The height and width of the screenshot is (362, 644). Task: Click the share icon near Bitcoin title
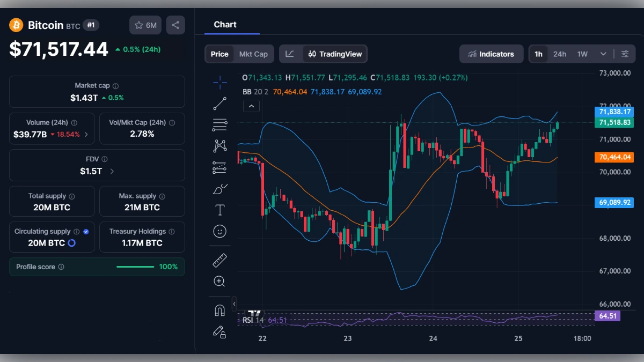pos(175,25)
